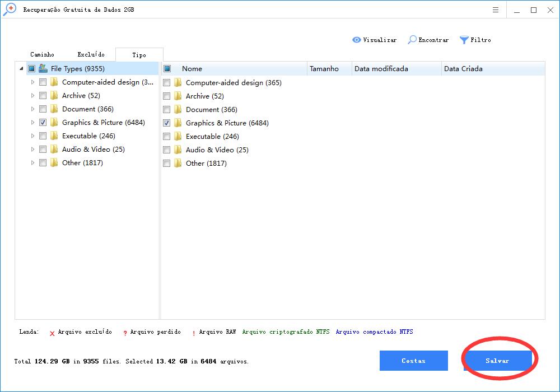The height and width of the screenshot is (392, 560).
Task: Click the Visualizar eye icon
Action: (356, 40)
